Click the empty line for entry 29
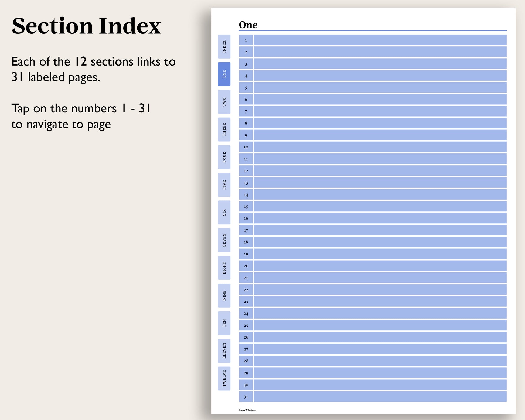Image resolution: width=525 pixels, height=420 pixels. pos(380,373)
